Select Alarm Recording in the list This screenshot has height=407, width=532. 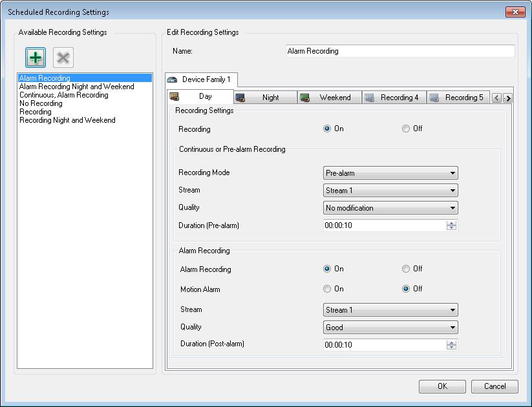(x=85, y=78)
